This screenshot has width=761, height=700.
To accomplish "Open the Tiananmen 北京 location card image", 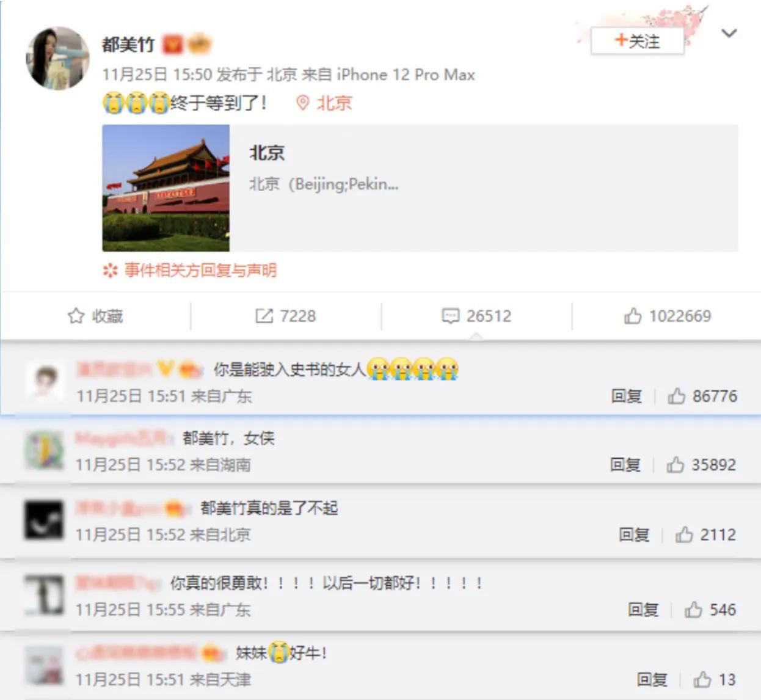I will tap(166, 188).
